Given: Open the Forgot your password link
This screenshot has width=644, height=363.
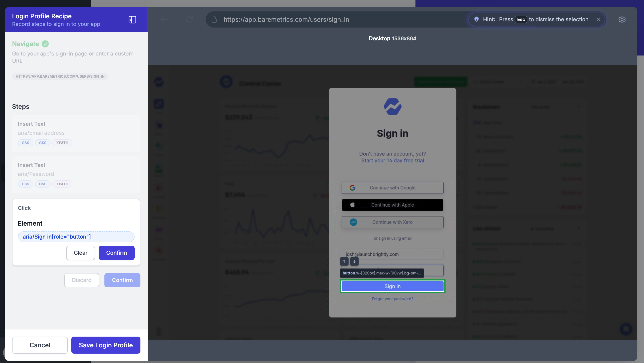Looking at the screenshot, I should point(392,299).
